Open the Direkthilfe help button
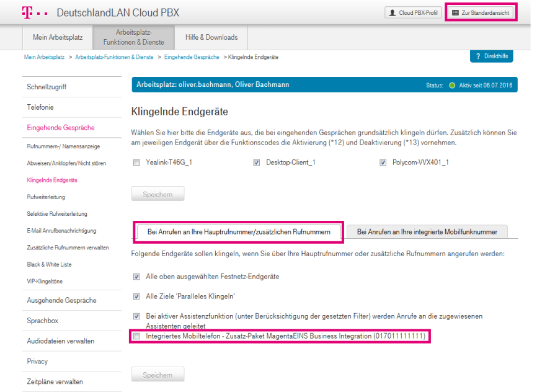Image resolution: width=537 pixels, height=392 pixels. (x=492, y=56)
